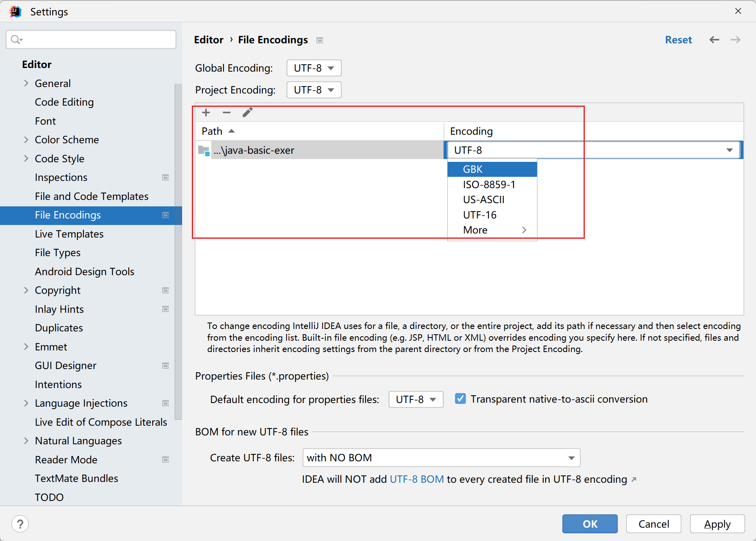Click the pencil Edit icon
Image resolution: width=756 pixels, height=541 pixels.
pos(247,112)
